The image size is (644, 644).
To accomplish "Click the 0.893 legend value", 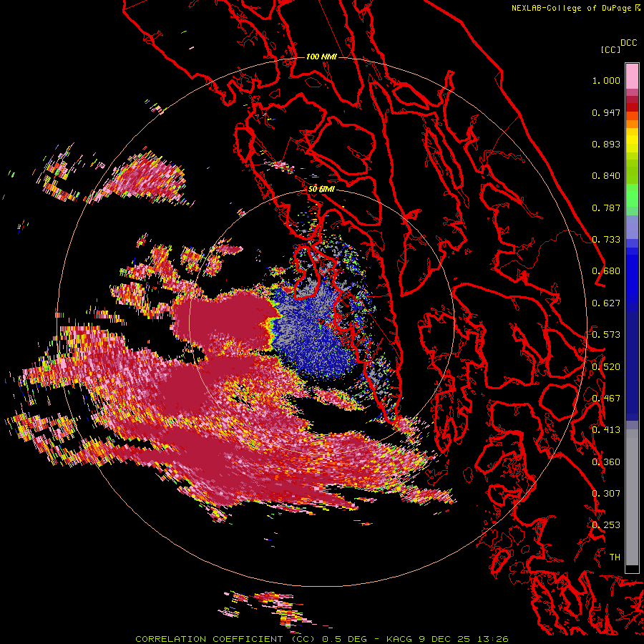I will pos(606,144).
